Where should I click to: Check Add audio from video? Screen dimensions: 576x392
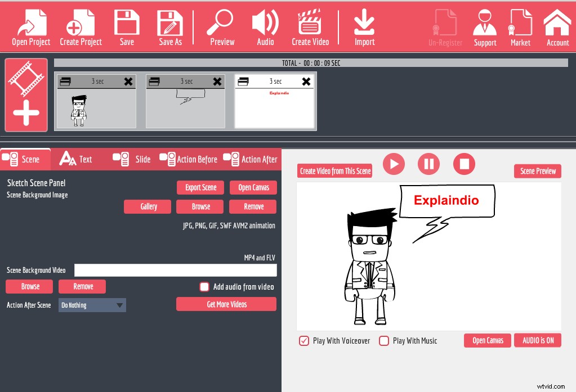click(204, 286)
